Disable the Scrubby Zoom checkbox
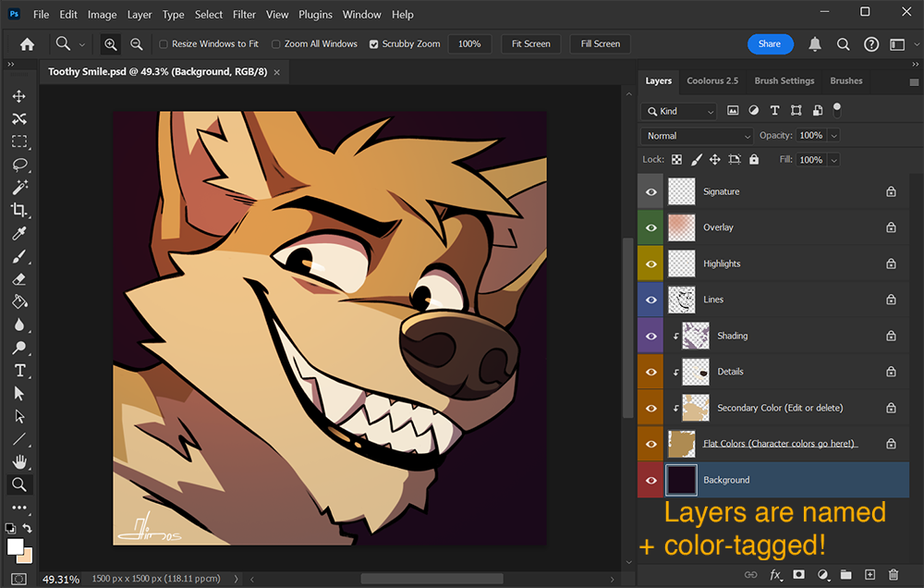The height and width of the screenshot is (588, 924). pos(373,44)
